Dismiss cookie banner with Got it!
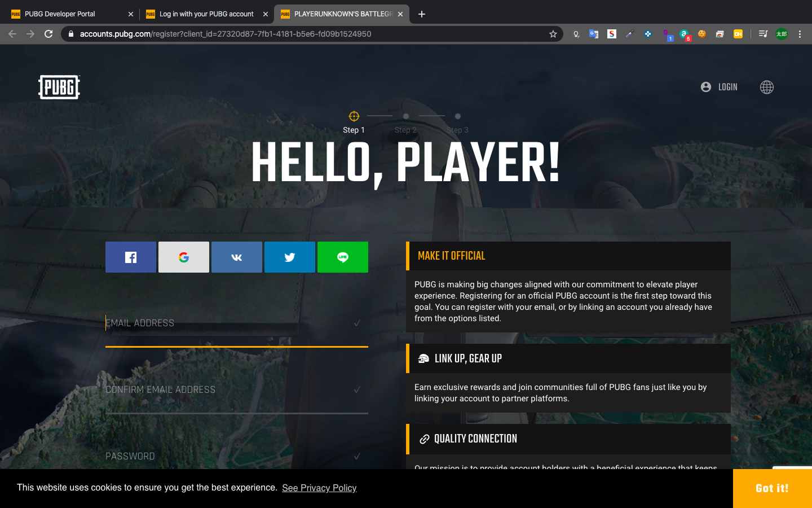This screenshot has height=508, width=812. click(x=773, y=488)
